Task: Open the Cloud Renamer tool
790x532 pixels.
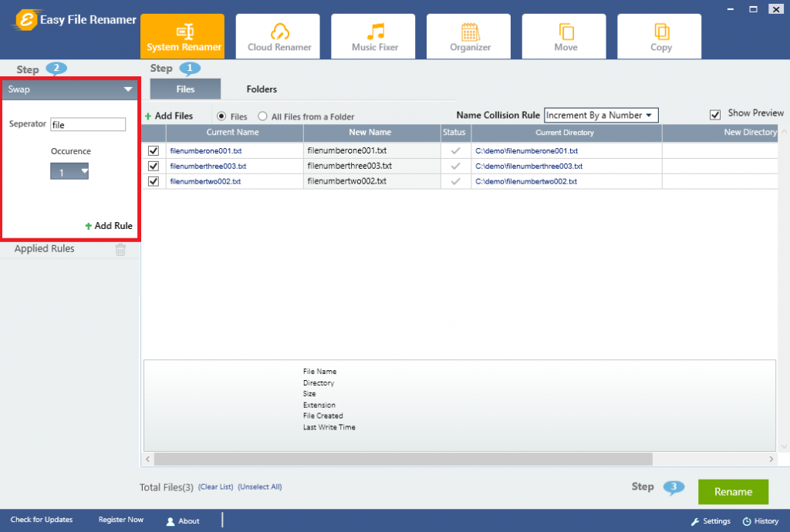Action: click(278, 35)
